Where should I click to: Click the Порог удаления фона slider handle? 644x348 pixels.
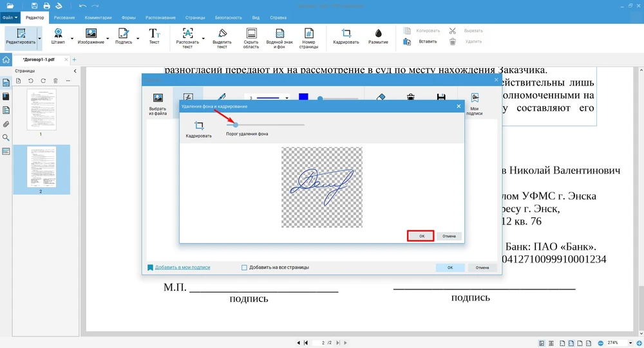click(236, 125)
